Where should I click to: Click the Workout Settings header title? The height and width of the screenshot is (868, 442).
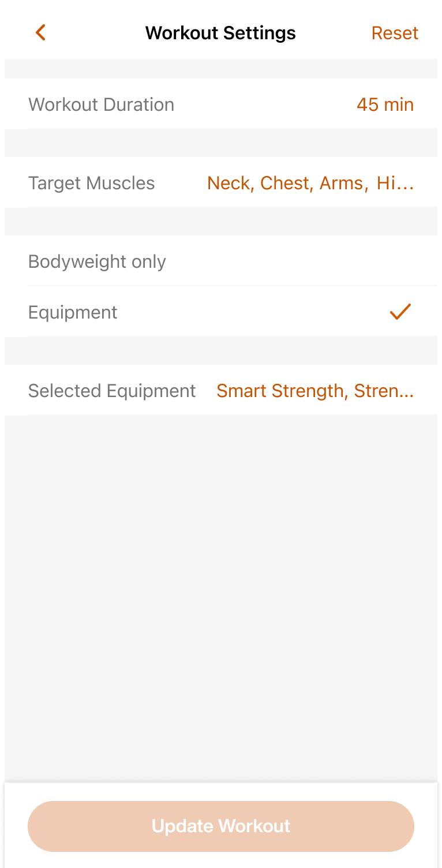pyautogui.click(x=220, y=32)
